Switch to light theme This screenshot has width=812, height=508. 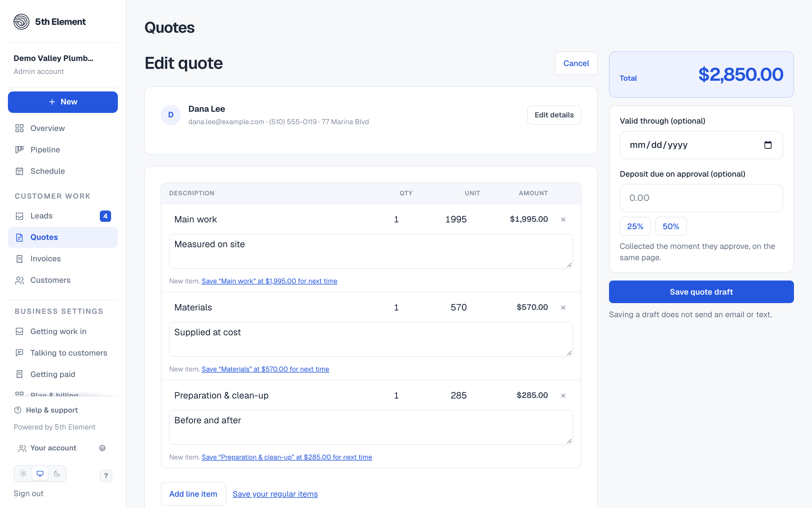[x=23, y=474]
